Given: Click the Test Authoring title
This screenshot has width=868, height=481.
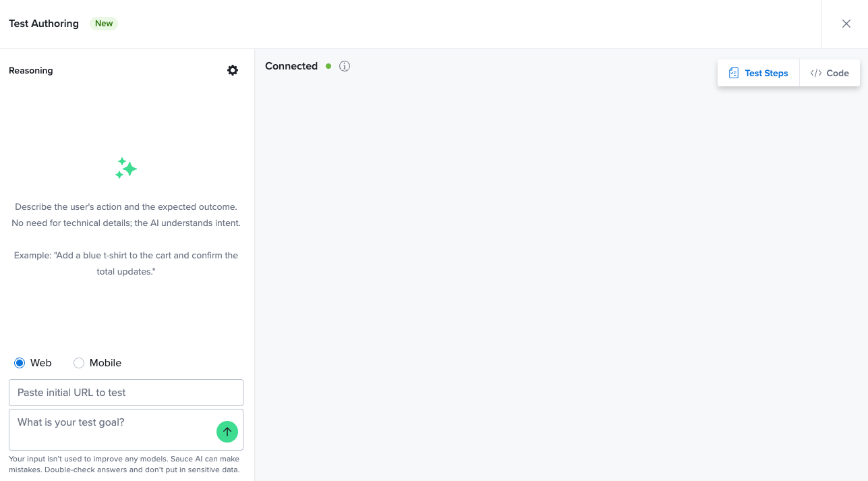Looking at the screenshot, I should pyautogui.click(x=44, y=24).
